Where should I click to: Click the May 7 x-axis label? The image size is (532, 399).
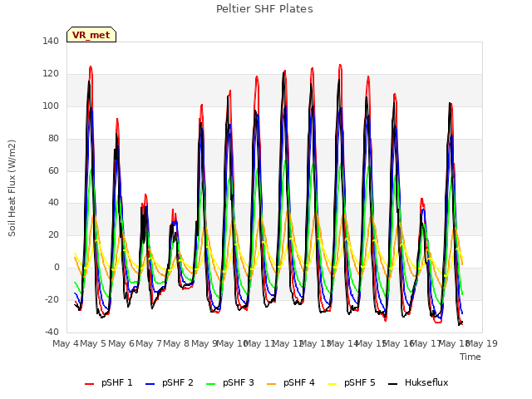149,343
